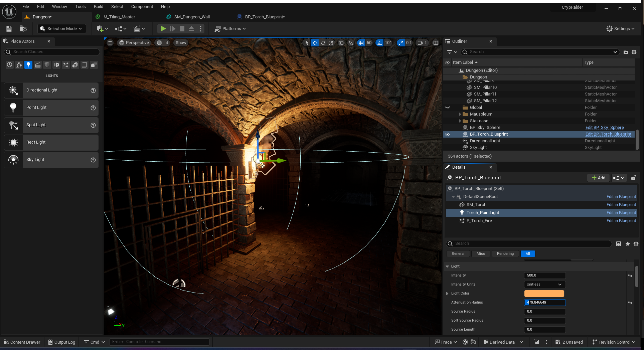644x350 pixels.
Task: Activate the Scale gizmo tool
Action: (x=331, y=43)
